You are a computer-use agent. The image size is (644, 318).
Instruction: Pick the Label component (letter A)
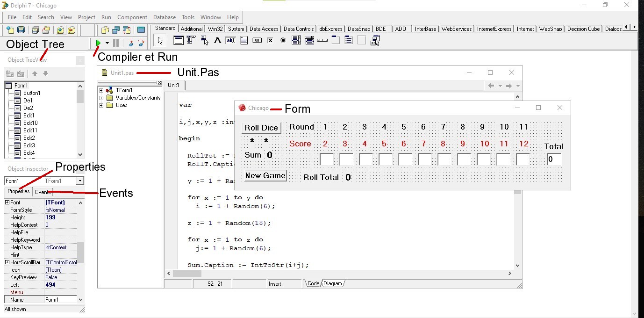[217, 41]
